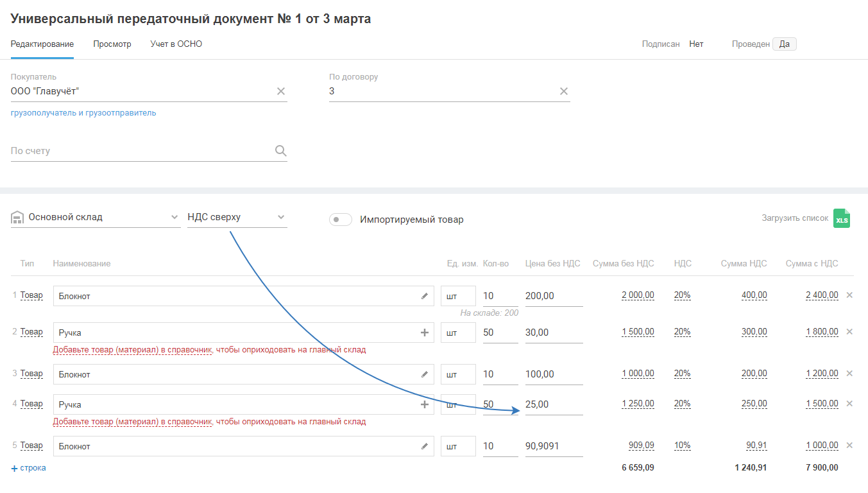Viewport: 868px width, 493px height.
Task: Open the Учет в ОСНО tab
Action: click(x=176, y=44)
